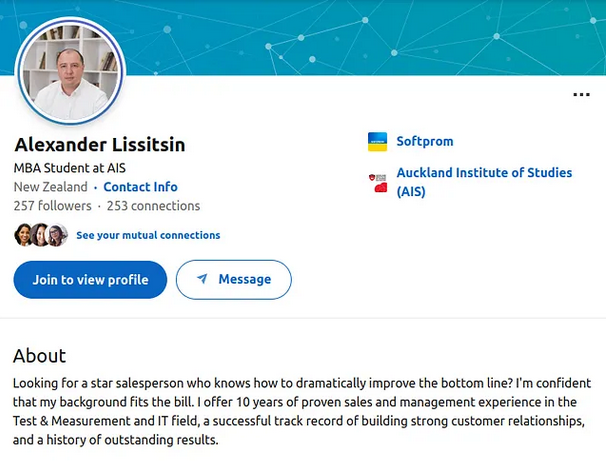Click the mutual connections avatar cluster
This screenshot has width=606, height=462.
click(x=41, y=235)
